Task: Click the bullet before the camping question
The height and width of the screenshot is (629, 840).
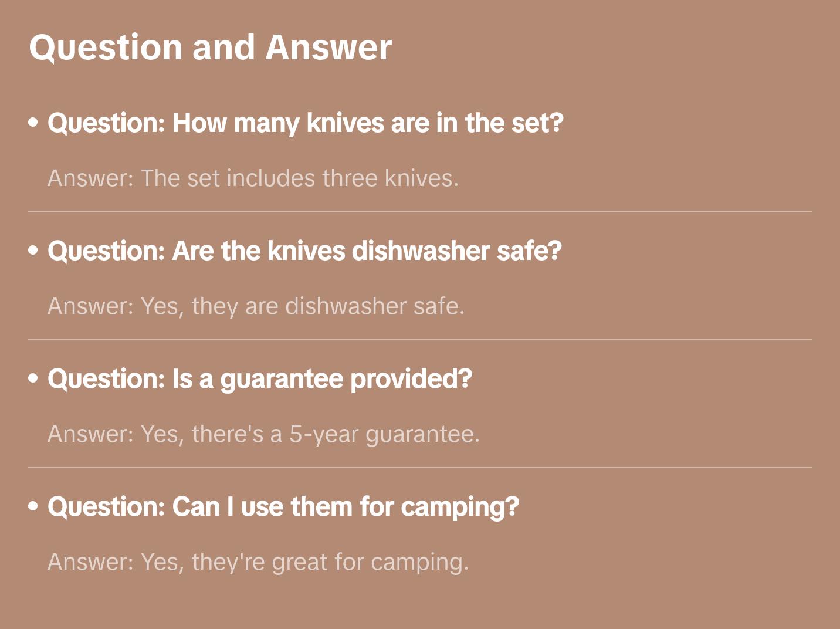Action: (x=33, y=507)
